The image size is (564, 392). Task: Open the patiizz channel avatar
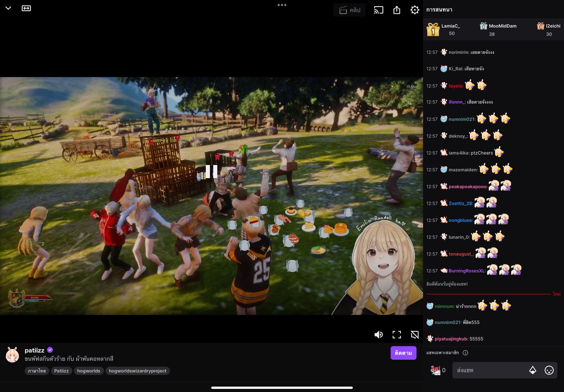pyautogui.click(x=12, y=355)
